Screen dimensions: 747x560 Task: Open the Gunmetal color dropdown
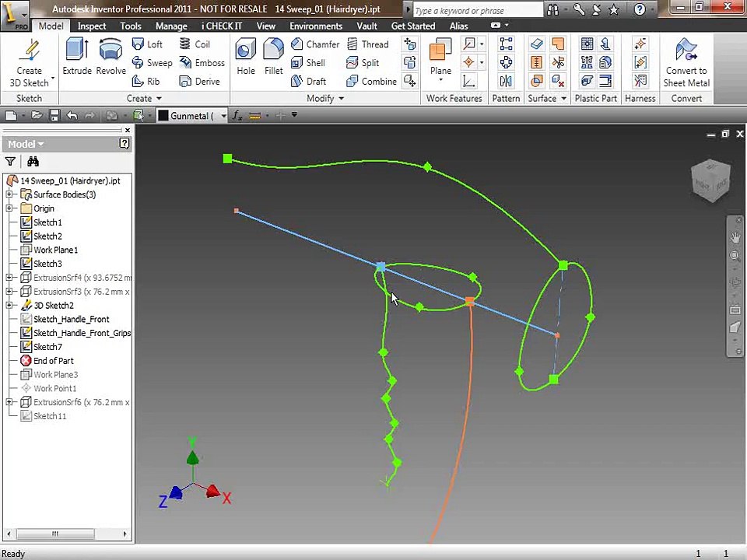click(x=223, y=116)
